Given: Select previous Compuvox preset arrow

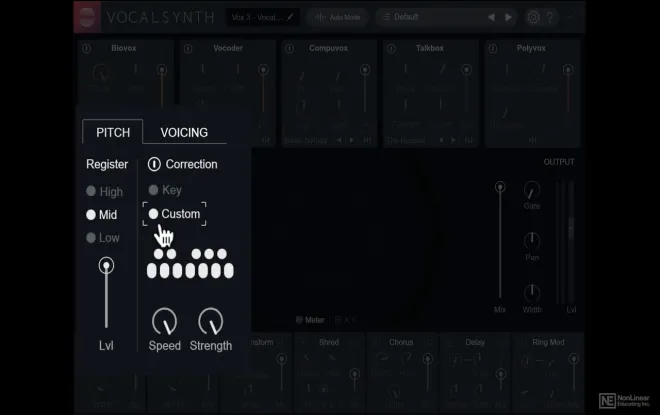Looking at the screenshot, I should 339,140.
